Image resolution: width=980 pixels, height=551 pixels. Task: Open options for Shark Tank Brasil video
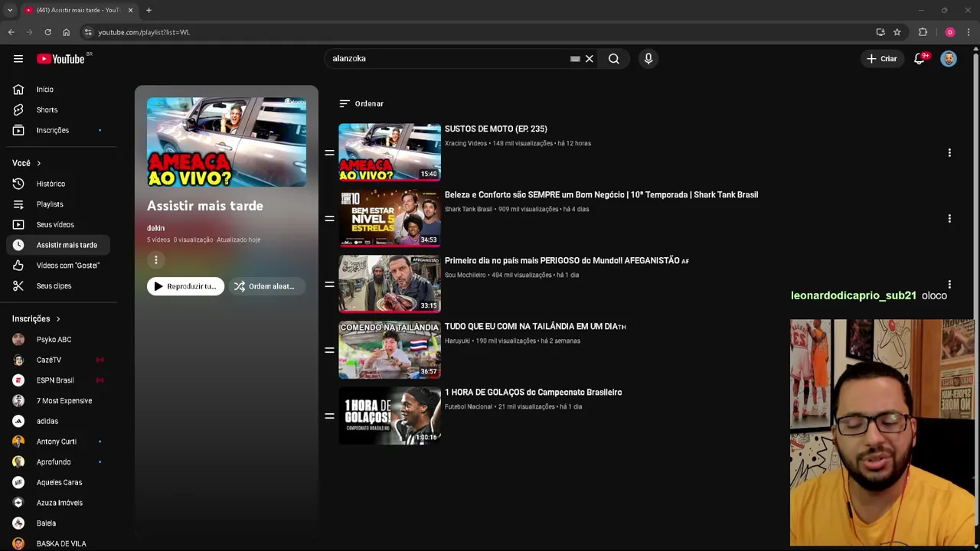[949, 219]
